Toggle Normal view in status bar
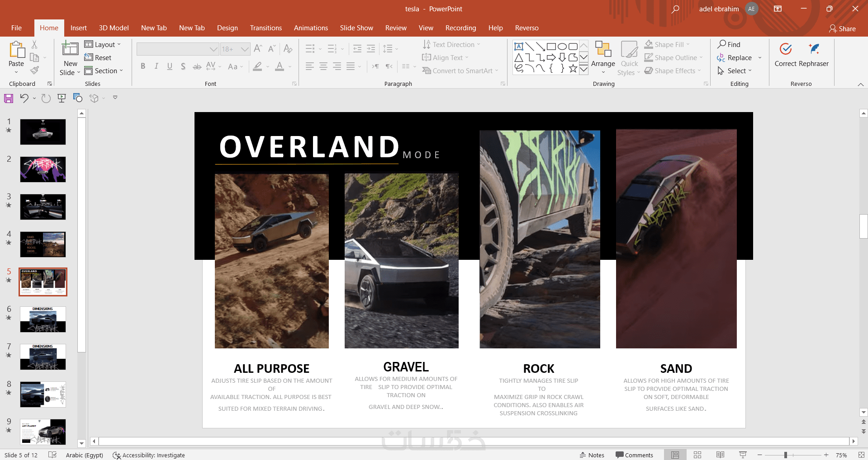 (x=675, y=455)
